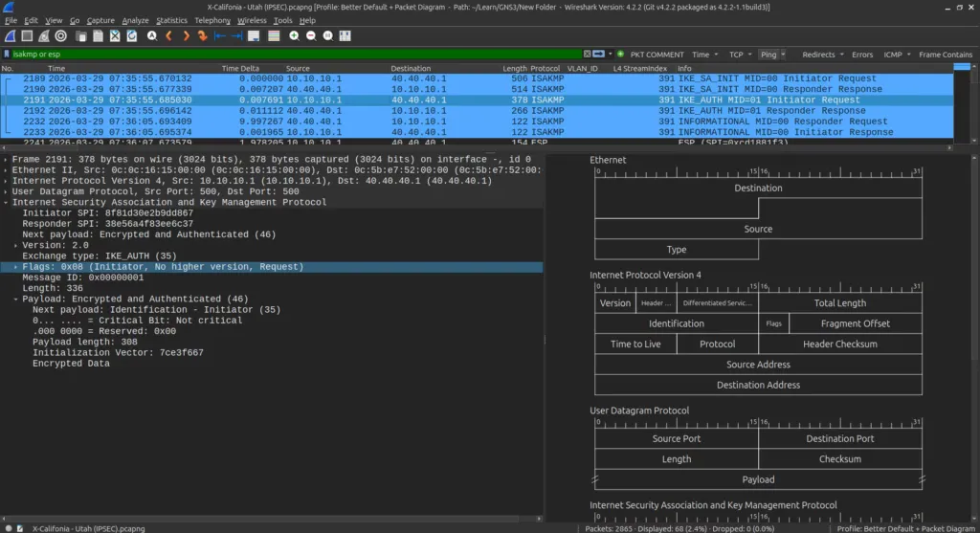Image resolution: width=980 pixels, height=533 pixels.
Task: Open the Wireless menu
Action: pos(252,21)
